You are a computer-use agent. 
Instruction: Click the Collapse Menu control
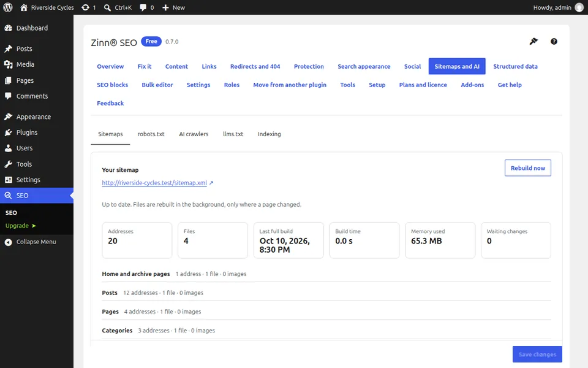pos(37,242)
